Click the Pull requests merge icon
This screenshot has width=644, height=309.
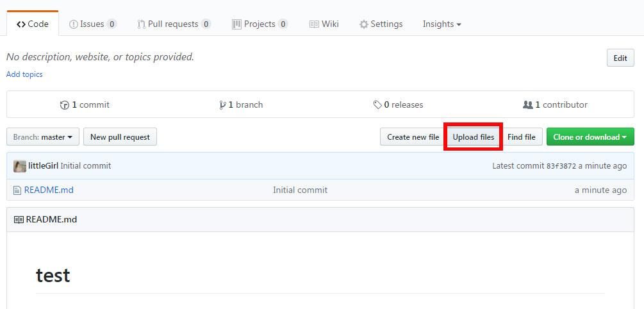click(x=141, y=24)
